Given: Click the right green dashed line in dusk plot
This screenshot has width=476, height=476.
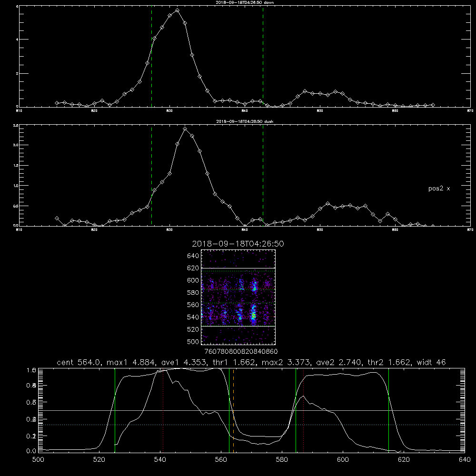Looking at the screenshot, I should pos(263,176).
